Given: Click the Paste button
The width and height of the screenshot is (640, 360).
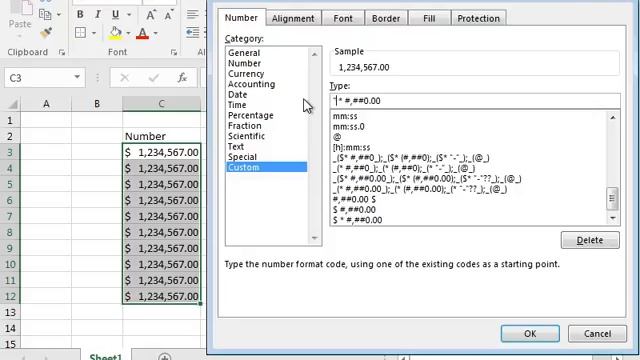Looking at the screenshot, I should click(x=20, y=18).
